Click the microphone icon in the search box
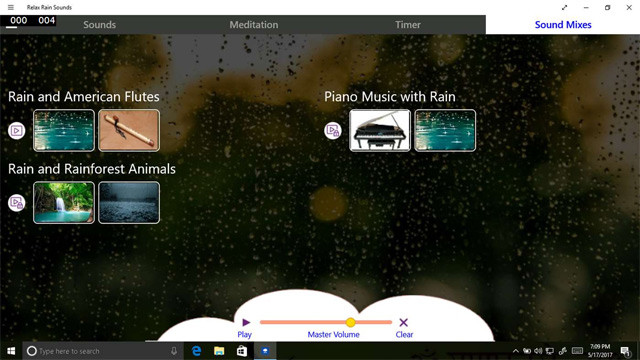 pos(174,351)
